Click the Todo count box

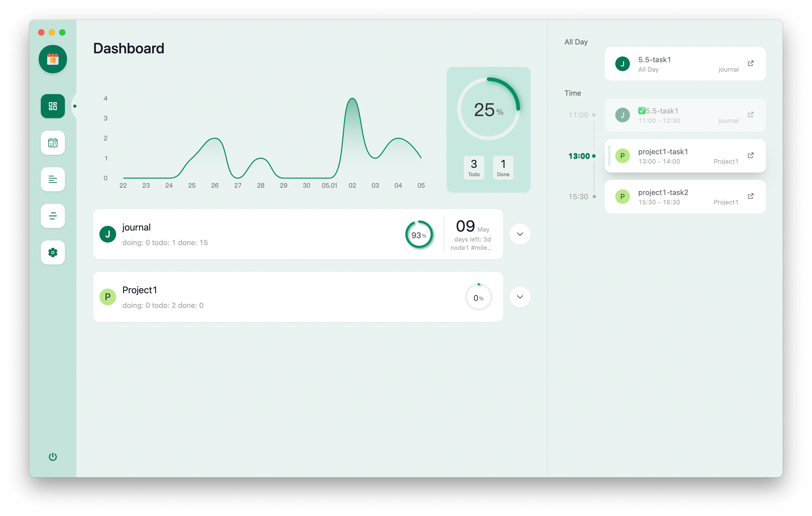474,168
